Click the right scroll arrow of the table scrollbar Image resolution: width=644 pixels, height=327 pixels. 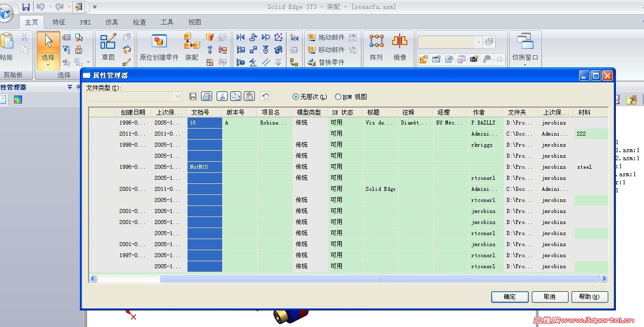604,279
